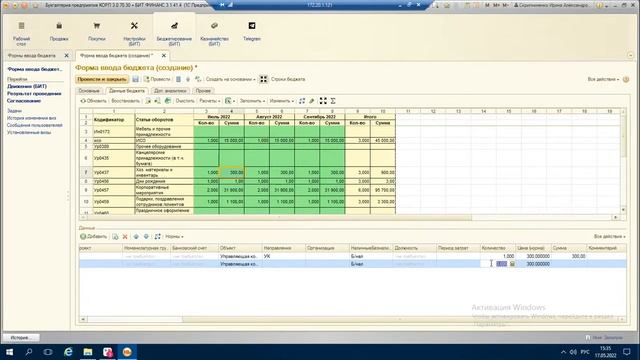Click the green Excel export icon
The width and height of the screenshot is (640, 360).
(x=168, y=101)
